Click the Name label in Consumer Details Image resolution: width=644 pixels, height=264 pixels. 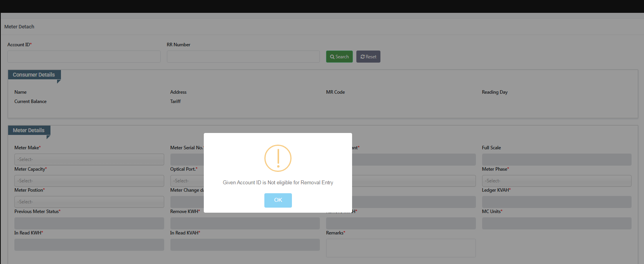tap(21, 92)
